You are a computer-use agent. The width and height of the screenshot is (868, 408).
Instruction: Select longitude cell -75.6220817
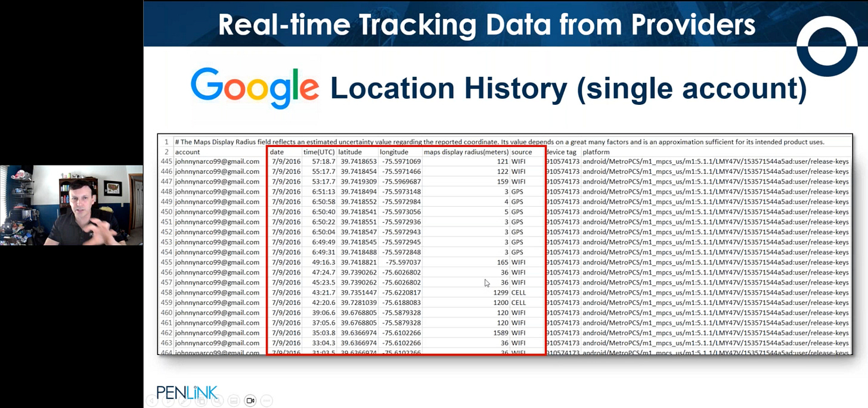click(401, 292)
